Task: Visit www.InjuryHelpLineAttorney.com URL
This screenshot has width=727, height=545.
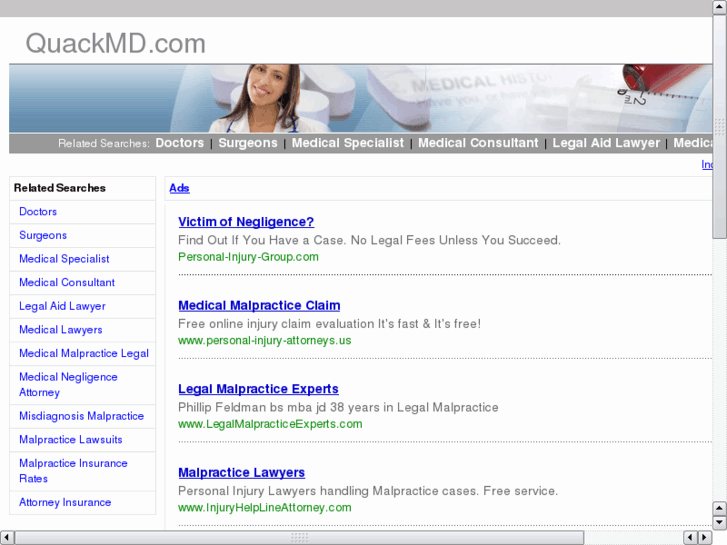Action: point(264,507)
